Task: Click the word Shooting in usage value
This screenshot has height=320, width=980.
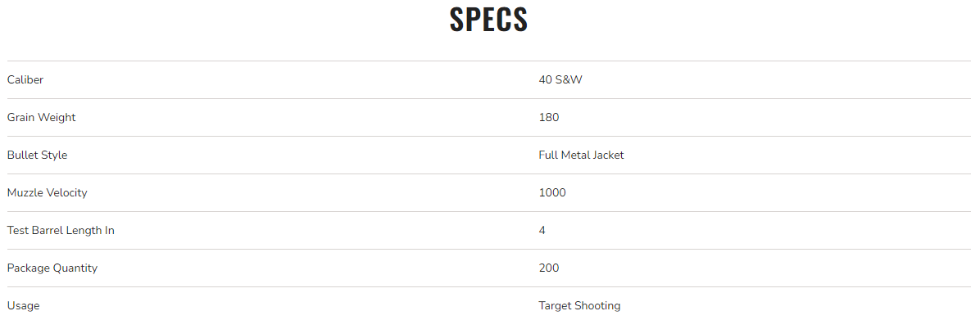Action: pos(597,305)
